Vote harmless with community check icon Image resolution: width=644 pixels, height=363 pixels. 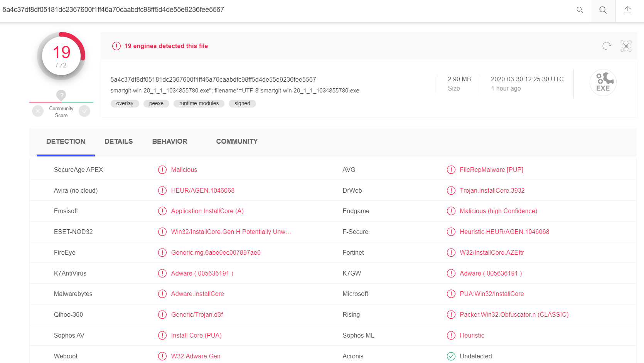pos(84,111)
